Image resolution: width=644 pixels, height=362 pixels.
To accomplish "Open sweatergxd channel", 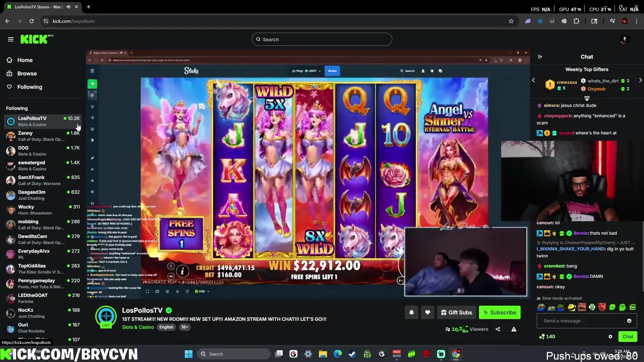I will [x=42, y=165].
